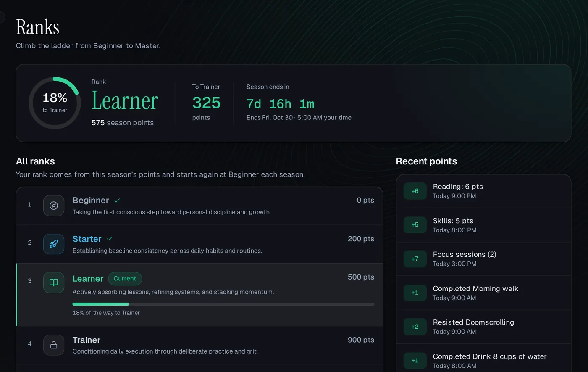
Task: Click the Learner open book icon
Action: (x=54, y=282)
